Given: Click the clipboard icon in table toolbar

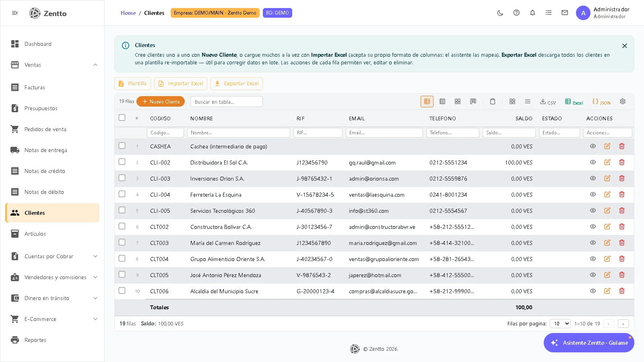Looking at the screenshot, I should click(493, 102).
